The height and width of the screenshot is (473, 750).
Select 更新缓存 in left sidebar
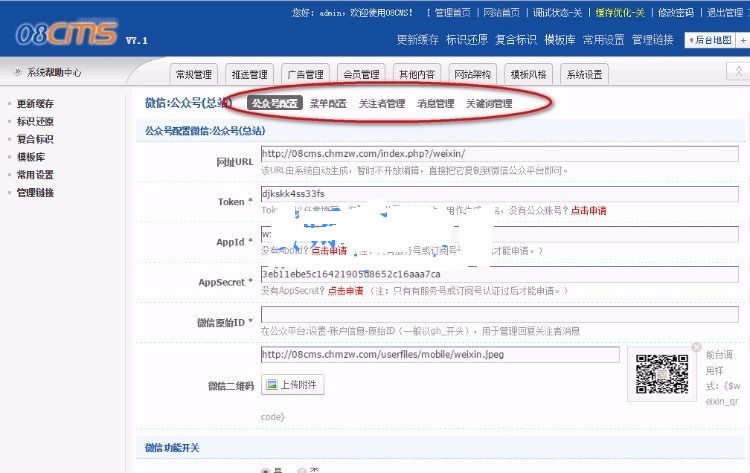point(35,104)
